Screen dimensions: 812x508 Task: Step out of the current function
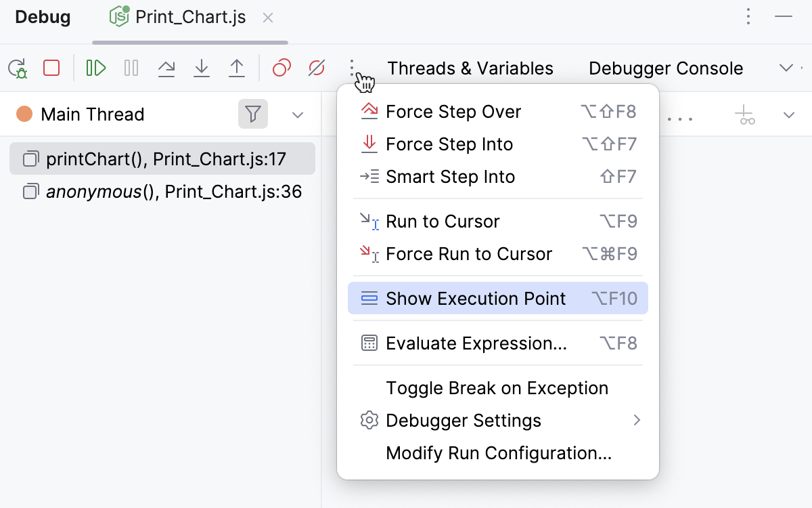click(x=237, y=68)
